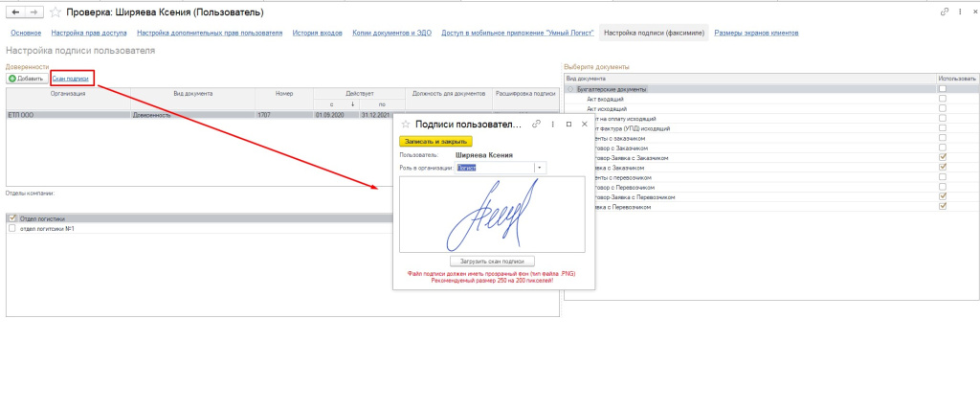Enable Использовать checkbox for Акт исходящий

943,109
